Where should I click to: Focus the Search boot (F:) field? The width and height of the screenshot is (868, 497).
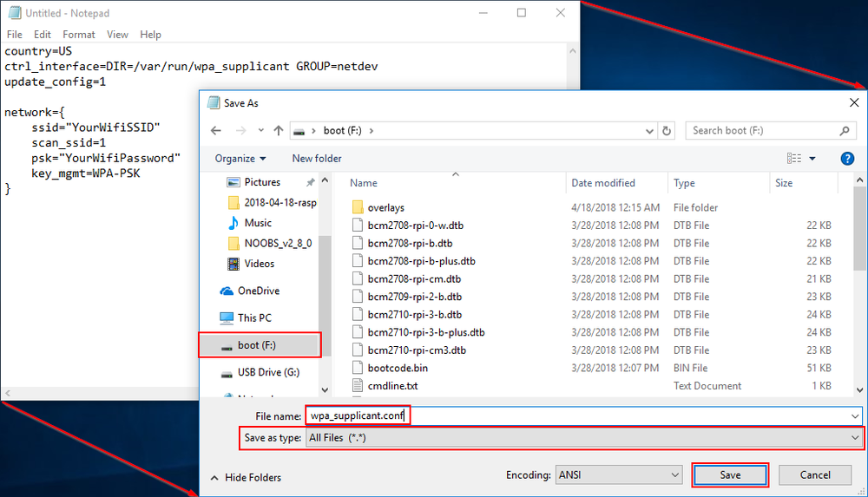point(771,131)
